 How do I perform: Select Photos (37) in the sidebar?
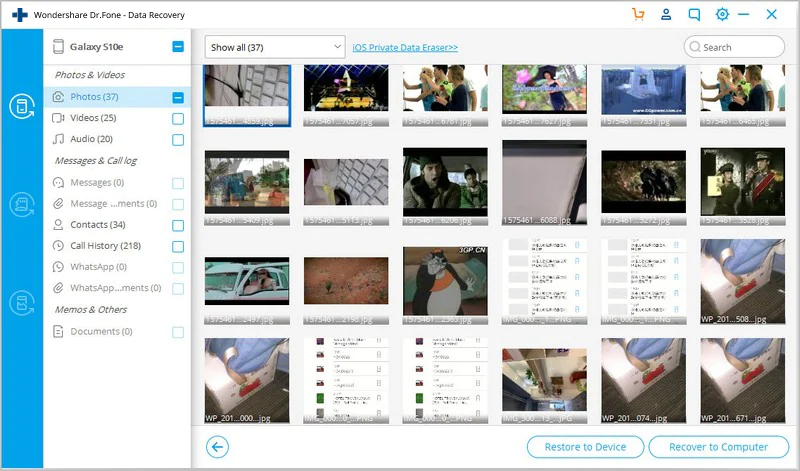(x=95, y=97)
